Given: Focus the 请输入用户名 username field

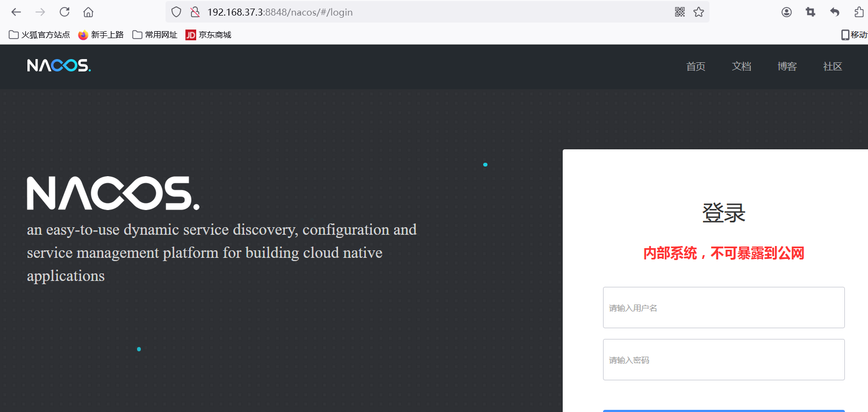Looking at the screenshot, I should point(723,308).
